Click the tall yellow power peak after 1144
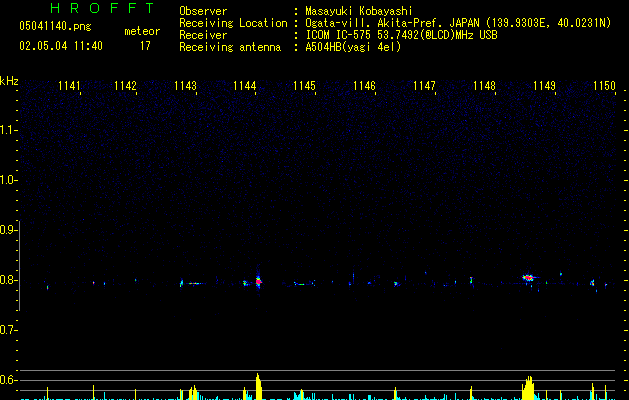This screenshot has width=629, height=400. click(258, 386)
